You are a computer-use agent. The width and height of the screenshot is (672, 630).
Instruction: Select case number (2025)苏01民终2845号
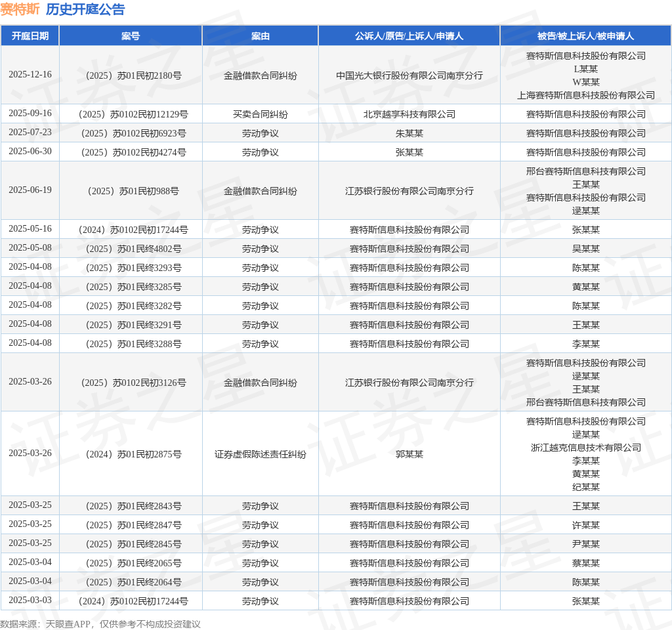(134, 544)
